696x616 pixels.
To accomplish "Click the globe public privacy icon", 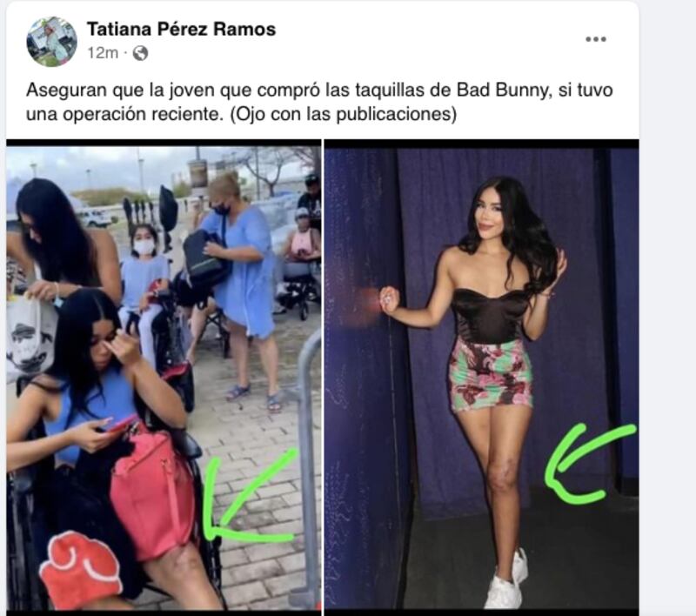I will pyautogui.click(x=140, y=53).
